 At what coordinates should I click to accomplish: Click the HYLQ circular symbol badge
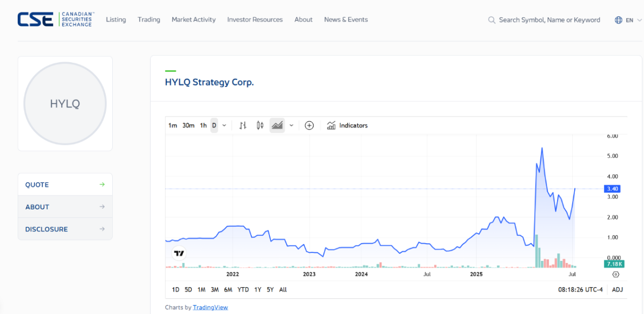click(65, 104)
